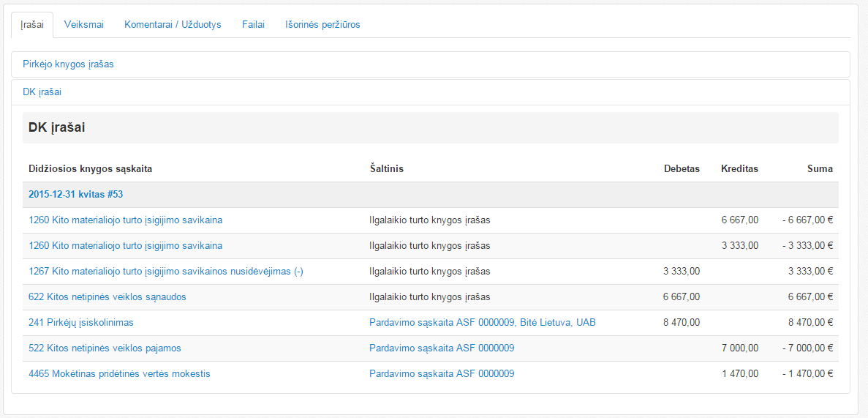
Task: Open the Komentarai / Užduotys tab
Action: [173, 24]
